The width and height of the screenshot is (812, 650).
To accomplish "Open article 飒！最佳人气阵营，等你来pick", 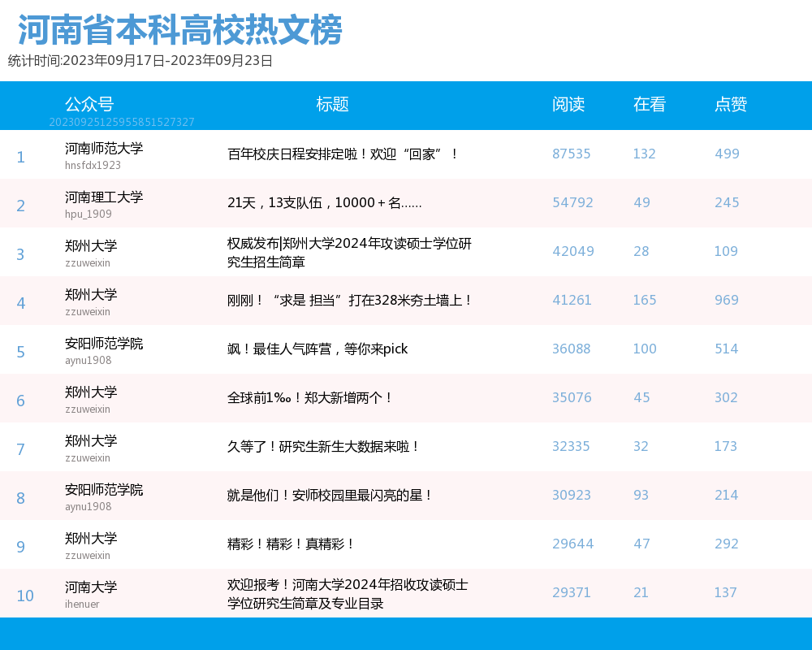I will click(317, 349).
